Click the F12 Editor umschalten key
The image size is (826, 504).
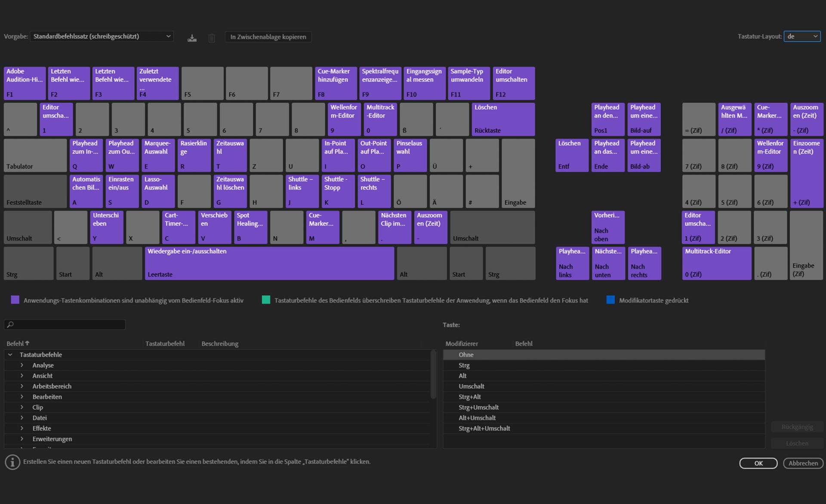coord(514,83)
